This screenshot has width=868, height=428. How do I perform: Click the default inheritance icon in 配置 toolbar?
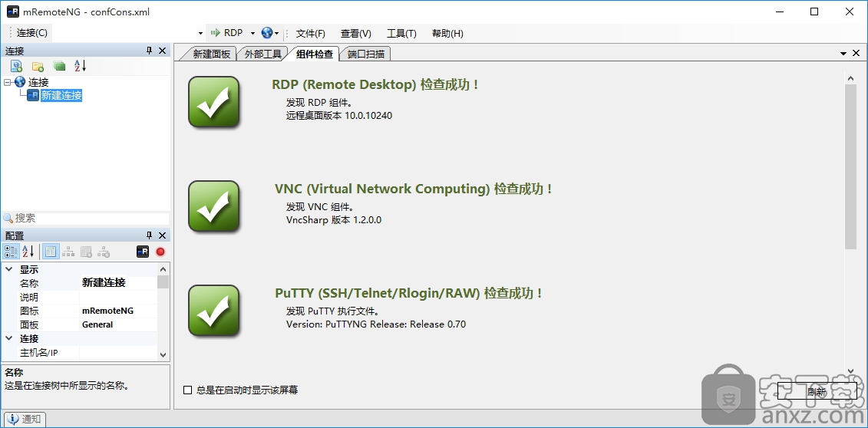point(104,252)
